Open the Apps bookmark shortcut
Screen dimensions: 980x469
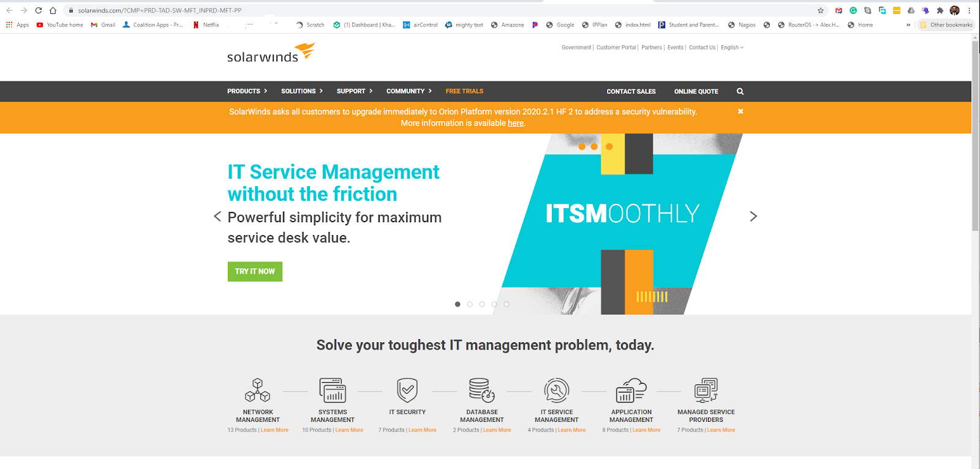(18, 25)
